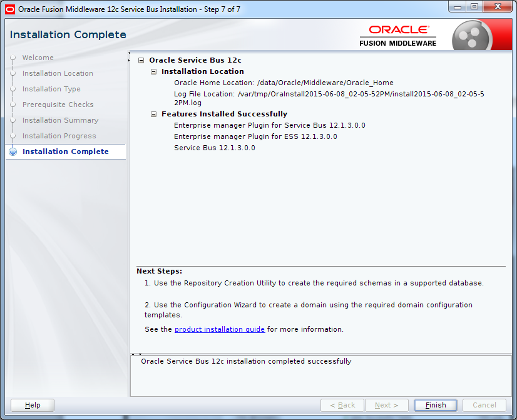The width and height of the screenshot is (517, 420).
Task: Click the Finish button
Action: coord(435,405)
